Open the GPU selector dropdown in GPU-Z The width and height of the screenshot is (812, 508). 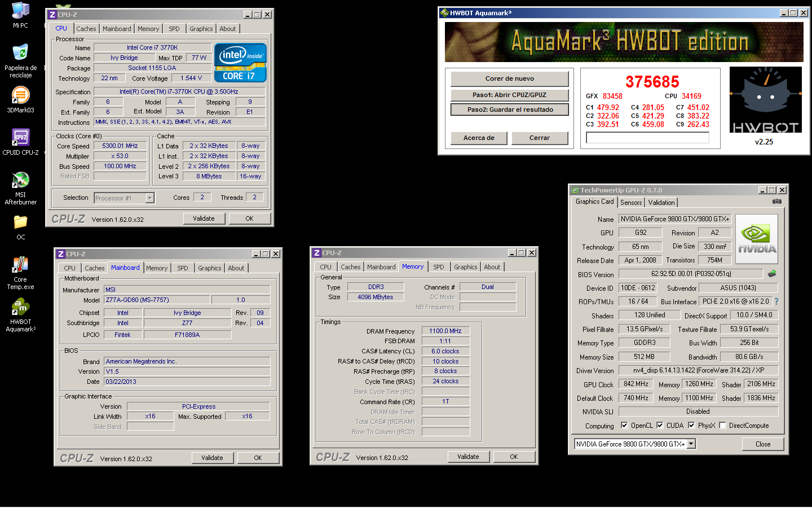coord(691,444)
